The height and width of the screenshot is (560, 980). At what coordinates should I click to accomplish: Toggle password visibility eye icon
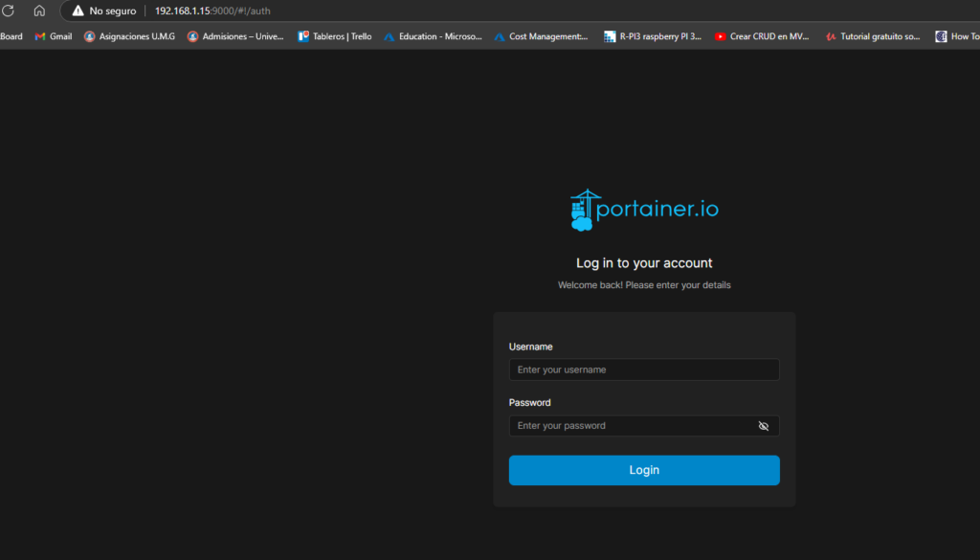pos(763,426)
